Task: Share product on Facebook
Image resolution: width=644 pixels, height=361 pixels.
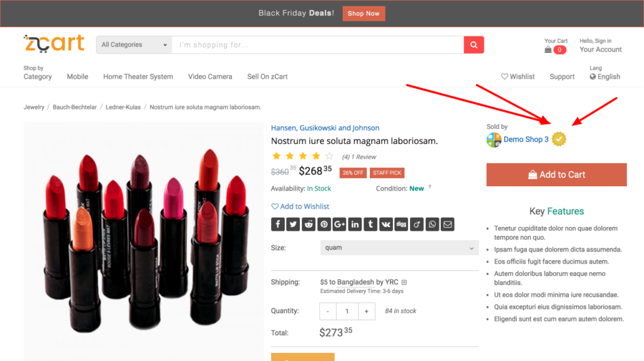Action: [278, 225]
